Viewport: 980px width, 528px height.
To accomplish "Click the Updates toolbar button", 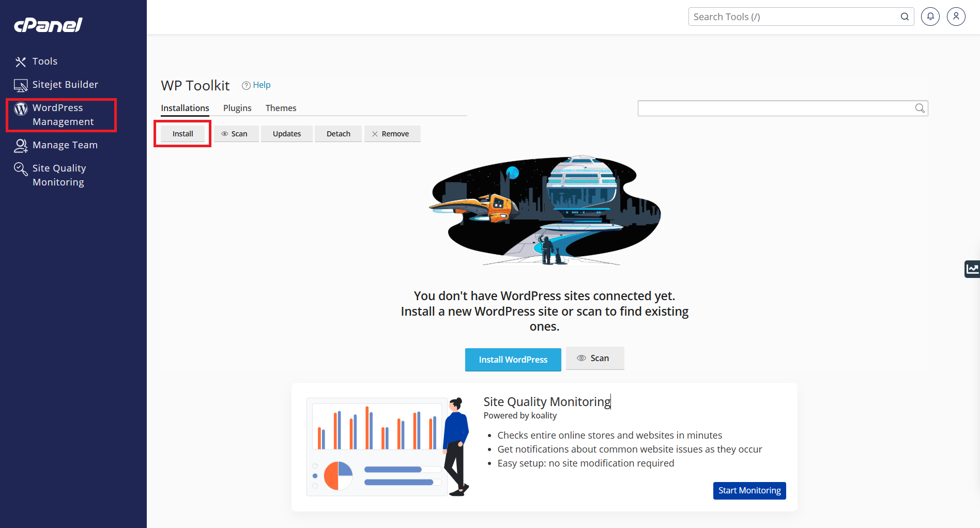I will coord(287,134).
